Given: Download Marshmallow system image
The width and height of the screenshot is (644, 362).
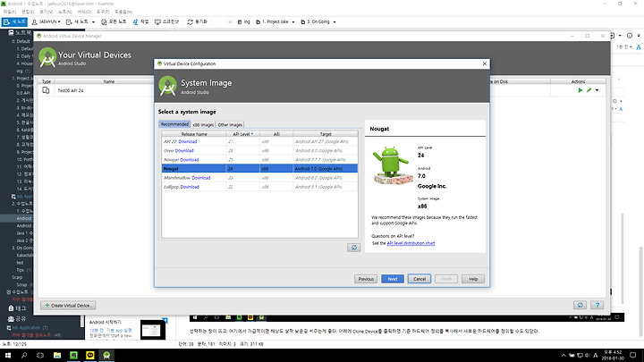Looking at the screenshot, I should pos(201,178).
